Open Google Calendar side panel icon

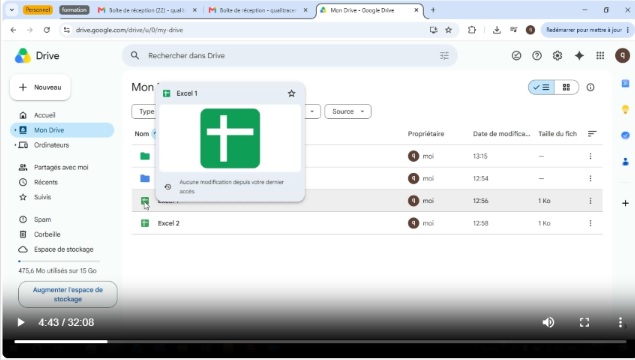click(x=625, y=83)
